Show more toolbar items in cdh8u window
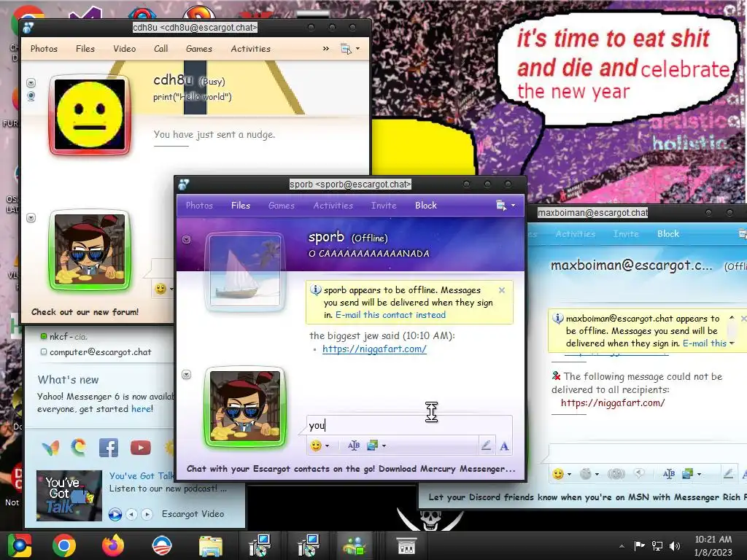The width and height of the screenshot is (747, 560). pos(326,49)
